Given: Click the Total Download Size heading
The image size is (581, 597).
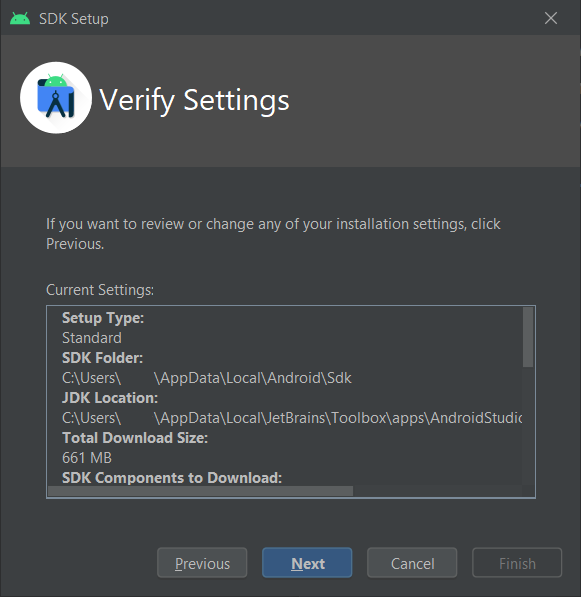Looking at the screenshot, I should (x=135, y=438).
